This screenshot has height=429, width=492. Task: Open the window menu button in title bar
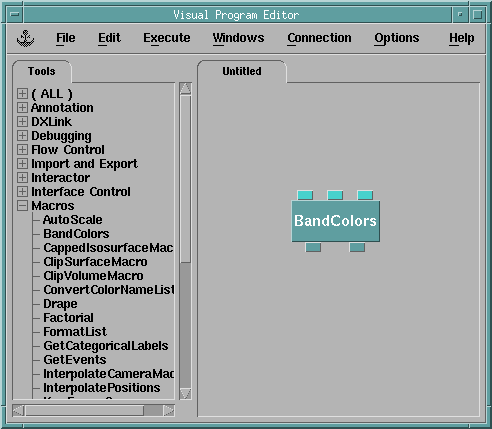pos(15,15)
